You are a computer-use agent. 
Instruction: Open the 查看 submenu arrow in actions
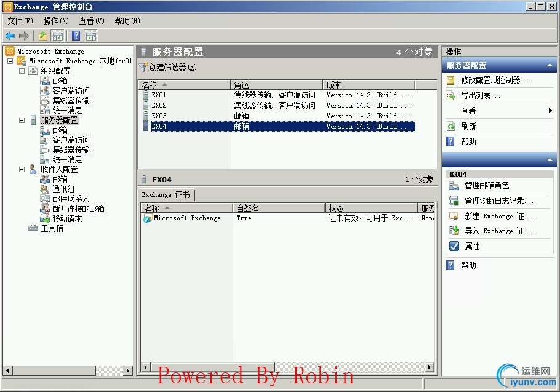(x=550, y=111)
